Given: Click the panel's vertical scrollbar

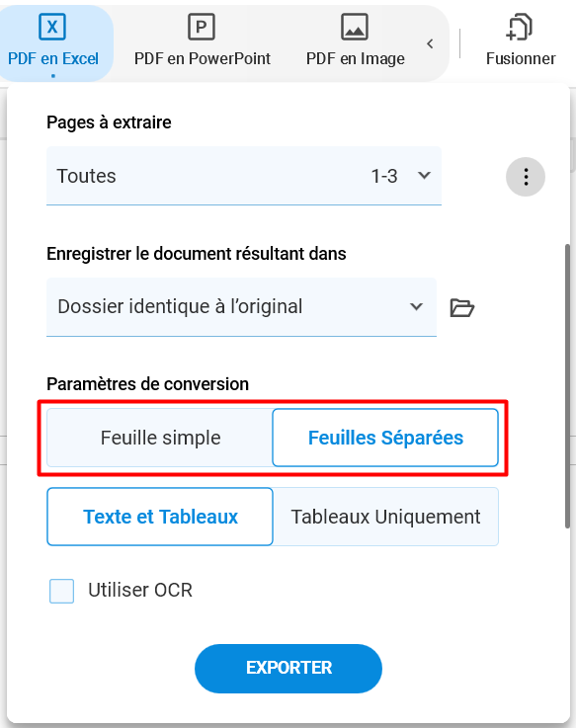Looking at the screenshot, I should 567,385.
